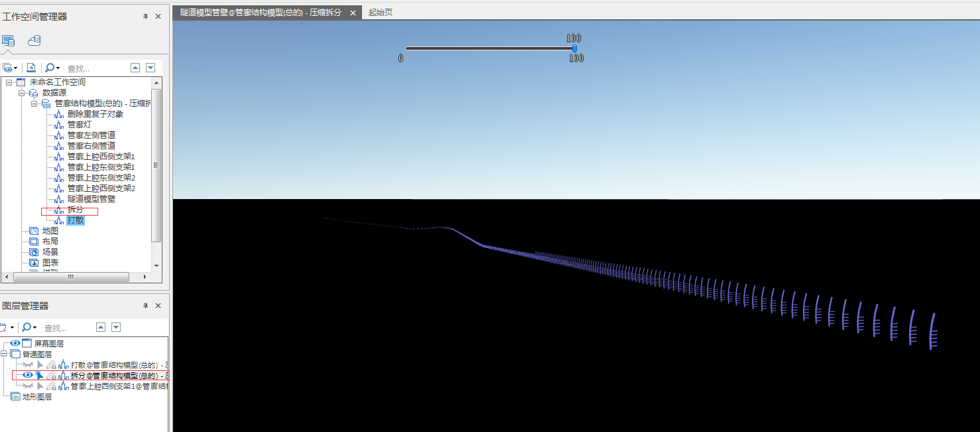Click workspace manager 查找 search field
The width and height of the screenshot is (980, 432).
tap(96, 68)
